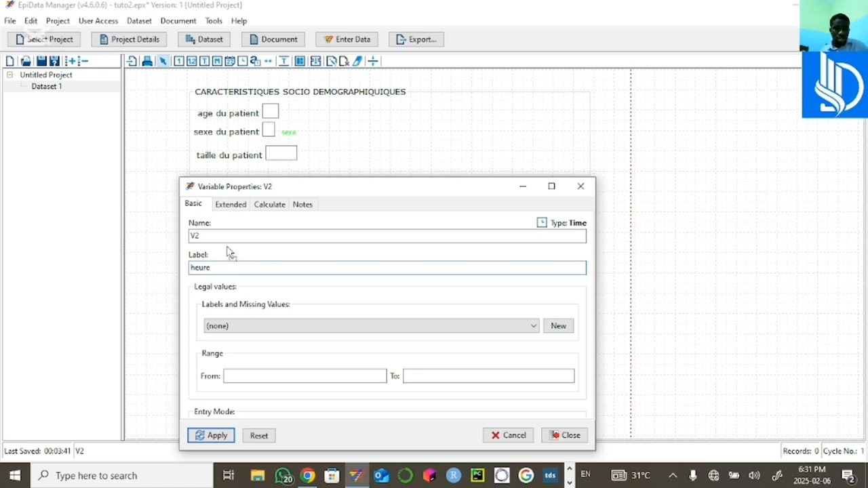Open Google Chrome from taskbar
Viewport: 868px width, 488px height.
pos(308,475)
